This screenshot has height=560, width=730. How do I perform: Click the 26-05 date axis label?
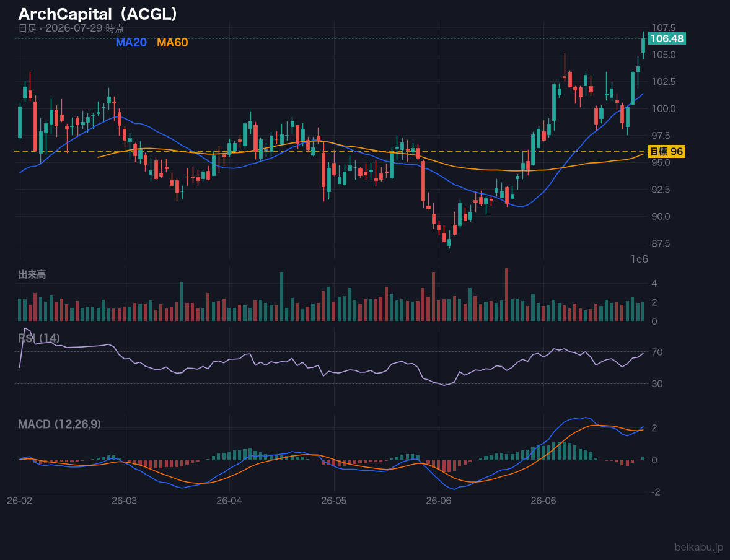tap(334, 501)
